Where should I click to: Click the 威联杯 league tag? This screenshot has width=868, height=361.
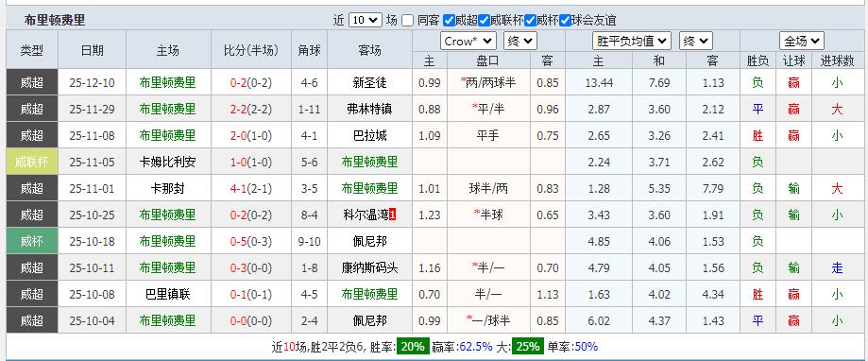point(31,163)
